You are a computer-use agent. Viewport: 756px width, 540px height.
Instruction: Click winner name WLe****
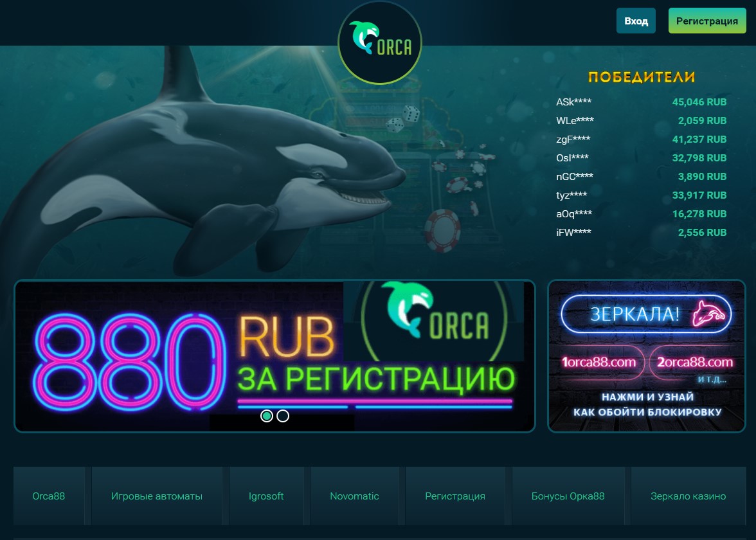coord(575,121)
